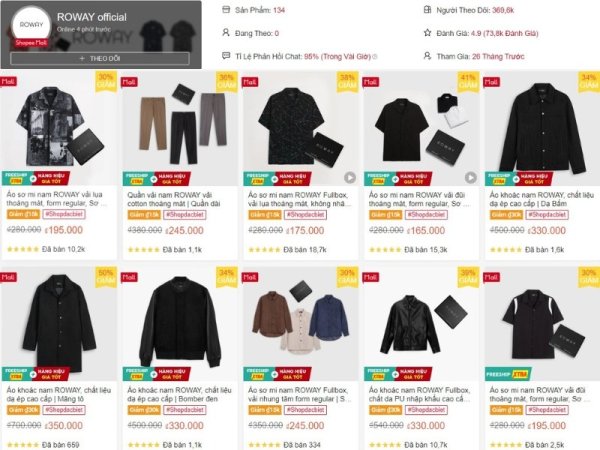The width and height of the screenshot is (600, 450).
Task: Open the patterned silk shirt product image
Action: pyautogui.click(x=59, y=128)
